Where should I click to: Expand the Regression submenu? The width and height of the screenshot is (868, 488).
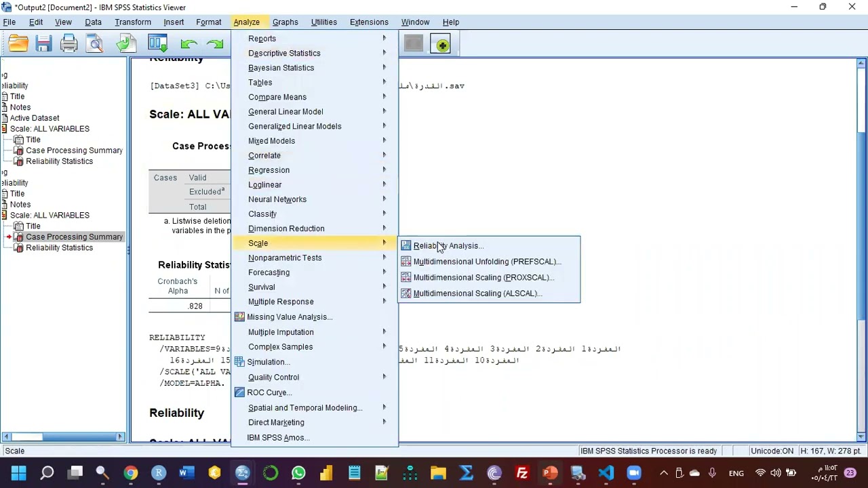click(x=315, y=170)
